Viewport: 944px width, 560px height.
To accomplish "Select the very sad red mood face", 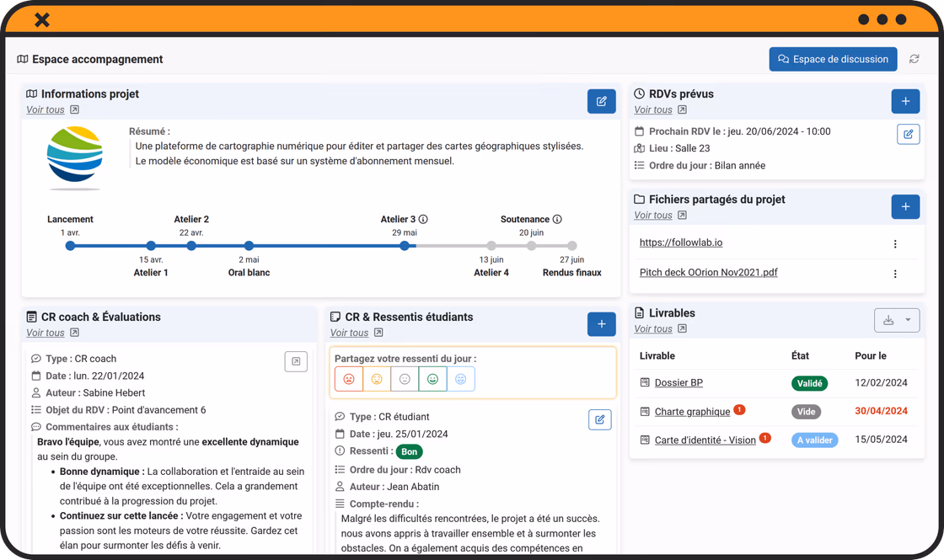I will point(349,379).
